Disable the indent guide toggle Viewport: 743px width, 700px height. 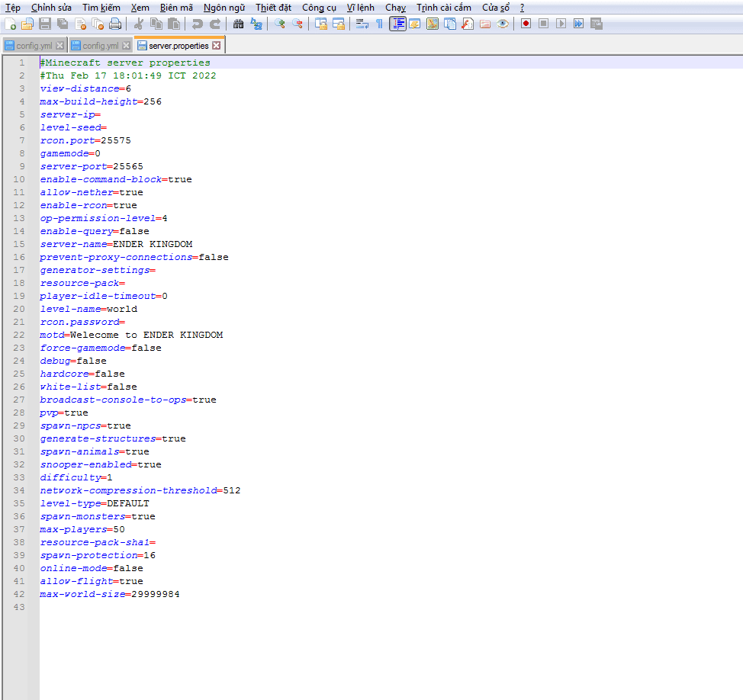pos(397,24)
